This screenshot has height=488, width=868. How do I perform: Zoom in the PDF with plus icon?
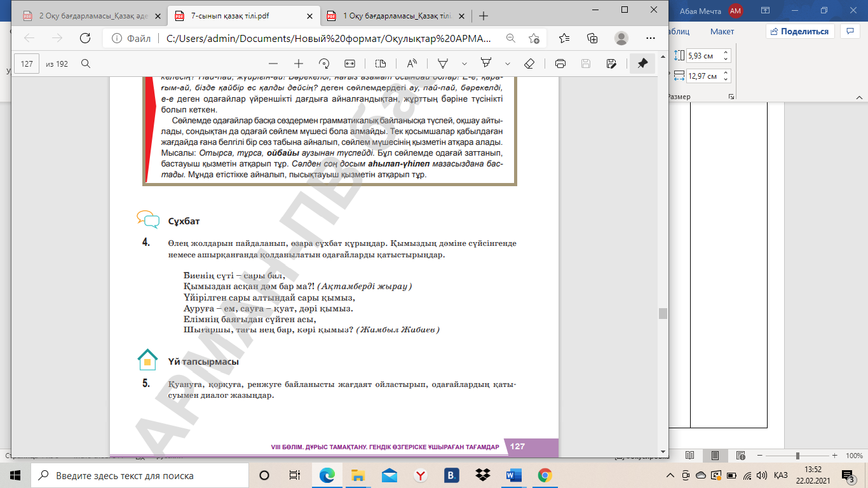click(x=299, y=64)
